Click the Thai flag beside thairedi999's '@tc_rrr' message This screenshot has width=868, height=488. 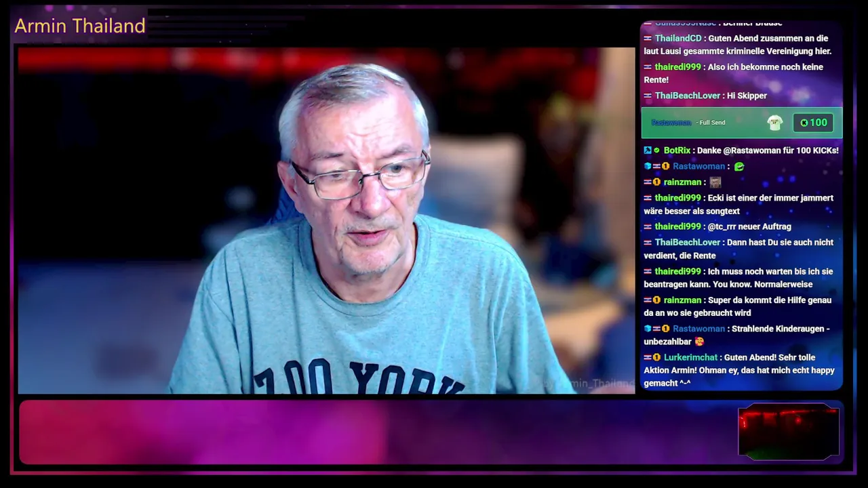[x=648, y=226]
